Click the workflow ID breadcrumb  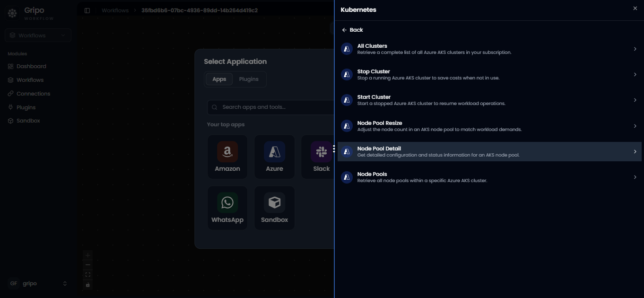(x=200, y=10)
